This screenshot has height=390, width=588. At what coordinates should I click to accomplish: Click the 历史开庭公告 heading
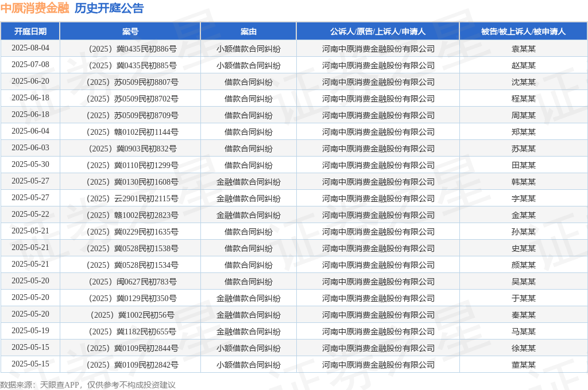[109, 8]
